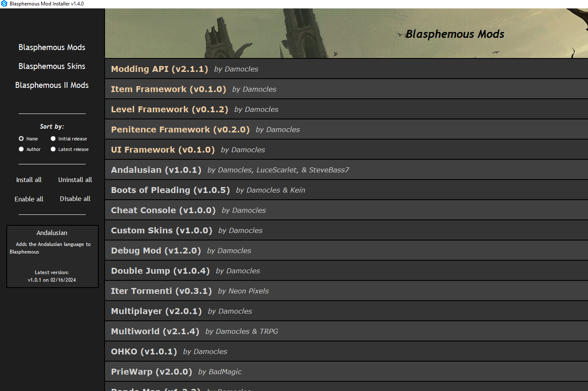Select the Andalusian (v1.0.1) mod row
The image size is (588, 391).
[156, 170]
